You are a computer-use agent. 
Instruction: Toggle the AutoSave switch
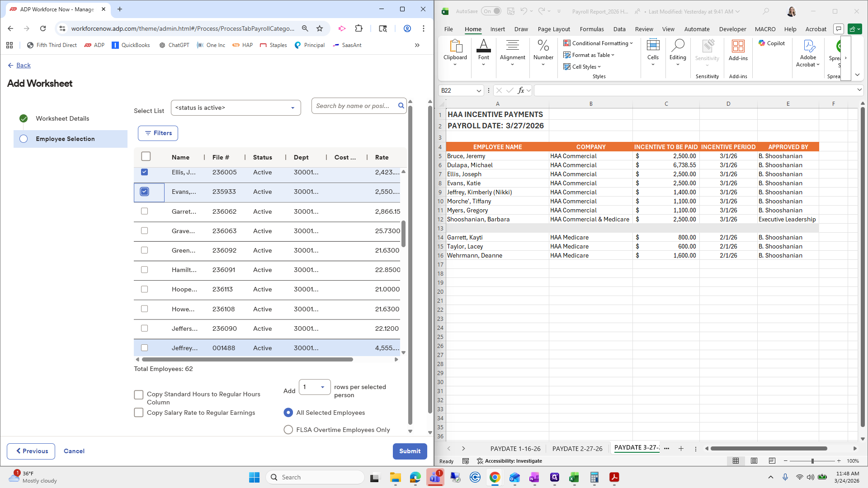tap(491, 11)
